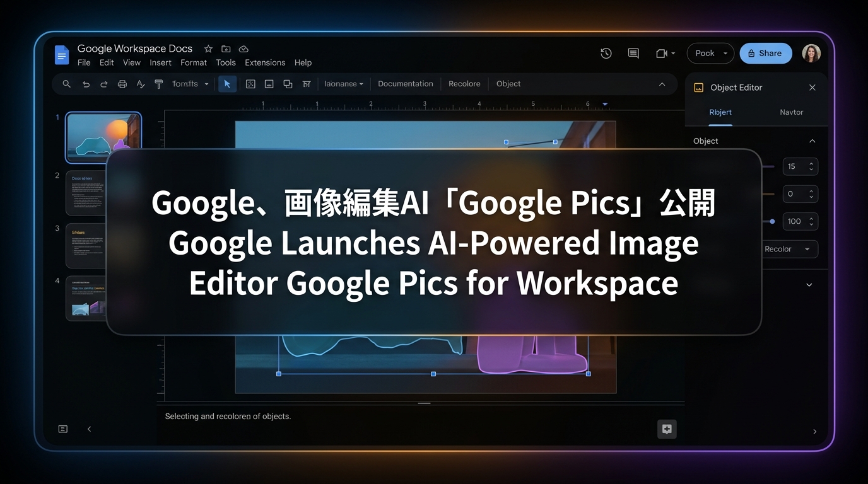The width and height of the screenshot is (868, 484).
Task: Expand the collapsed panel section below Recolor
Action: tap(809, 285)
